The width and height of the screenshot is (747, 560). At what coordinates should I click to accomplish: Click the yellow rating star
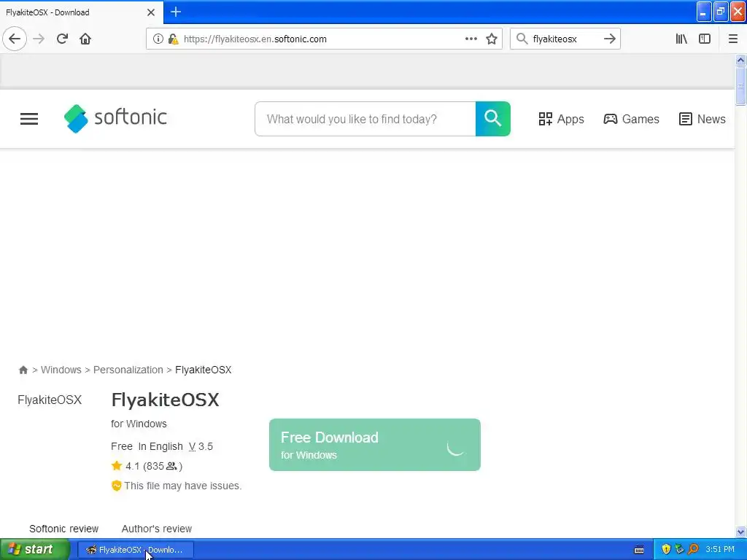tap(116, 466)
